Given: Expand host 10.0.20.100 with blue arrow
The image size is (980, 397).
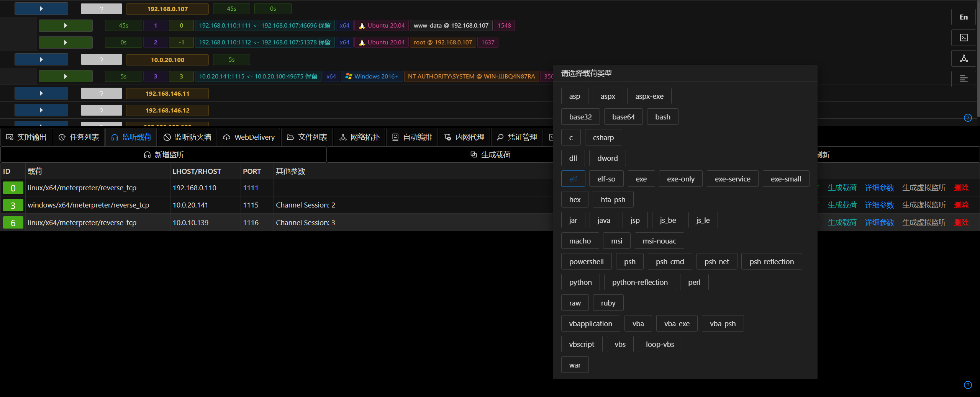Looking at the screenshot, I should point(41,59).
